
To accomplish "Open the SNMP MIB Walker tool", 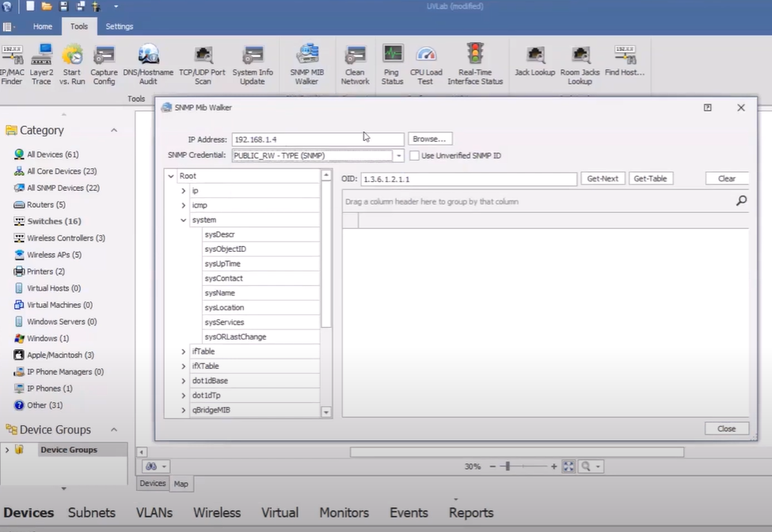I will [x=306, y=64].
